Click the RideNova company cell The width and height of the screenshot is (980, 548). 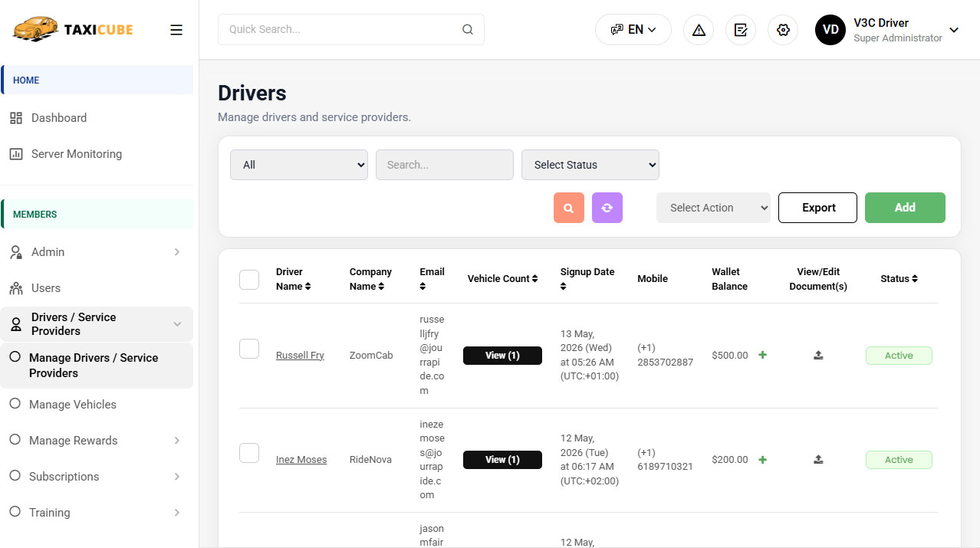[x=370, y=460]
